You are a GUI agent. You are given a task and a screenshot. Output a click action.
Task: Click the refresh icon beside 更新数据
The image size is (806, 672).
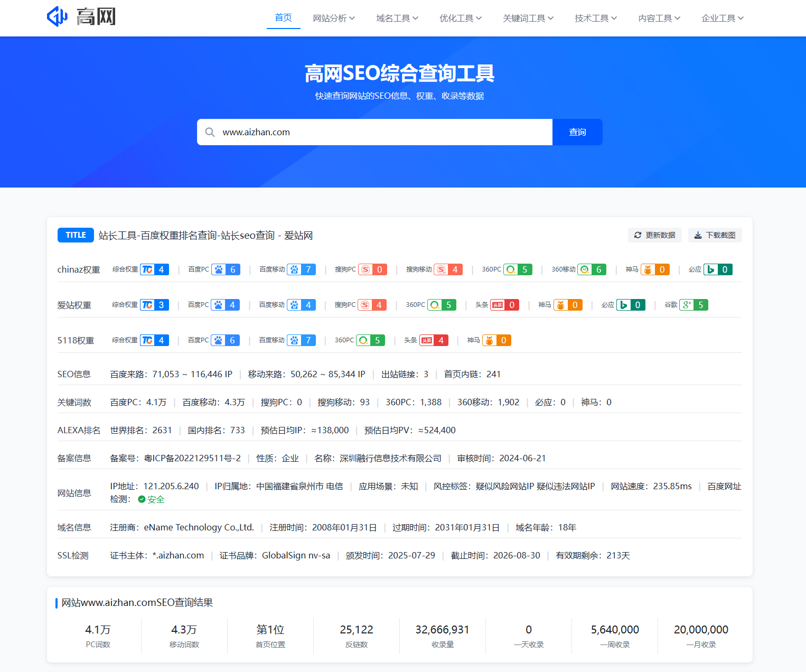(x=638, y=235)
